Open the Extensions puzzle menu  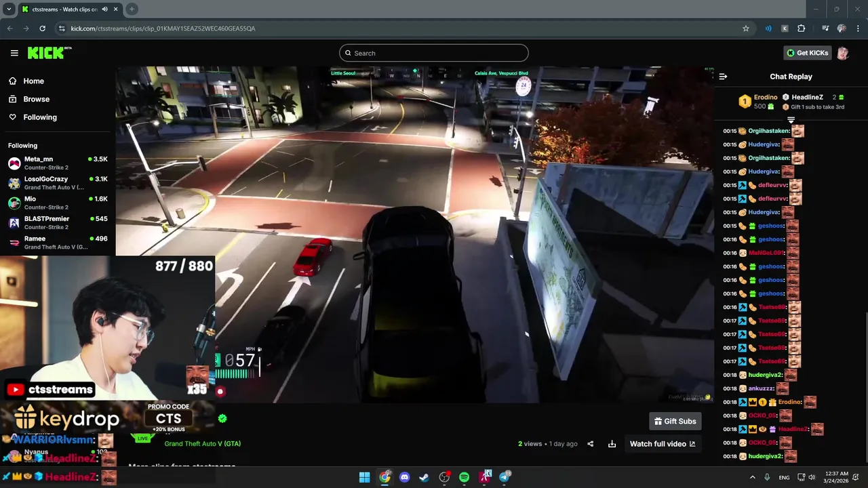pyautogui.click(x=801, y=28)
